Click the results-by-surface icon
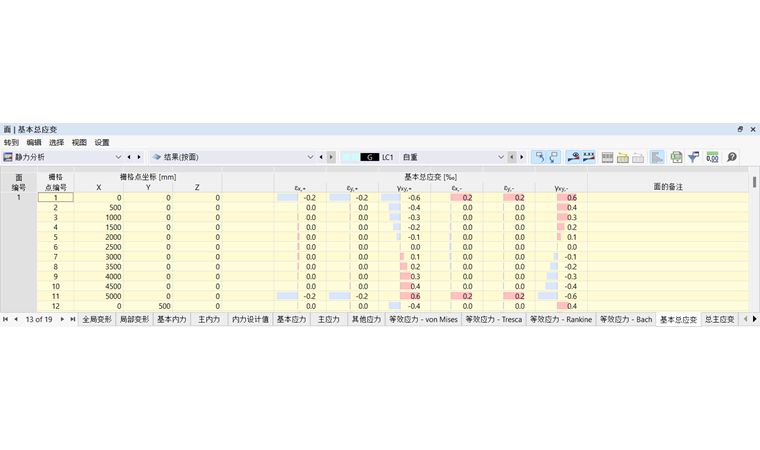This screenshot has height=450, width=760. 157,157
